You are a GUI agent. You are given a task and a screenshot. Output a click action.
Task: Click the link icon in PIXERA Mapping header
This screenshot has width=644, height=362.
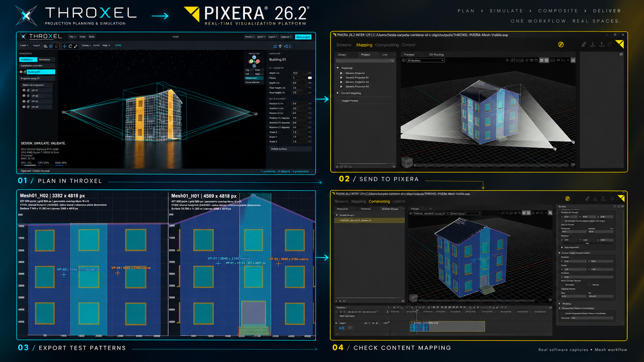(x=584, y=45)
